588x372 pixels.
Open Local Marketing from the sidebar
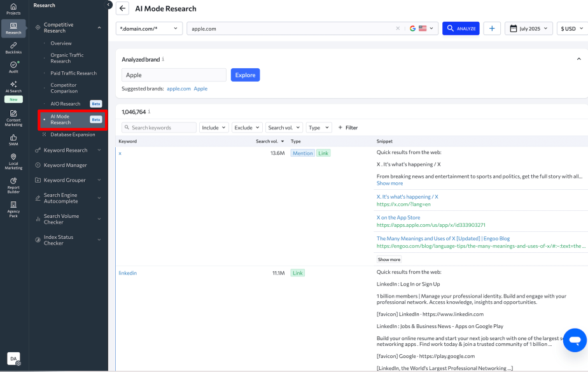coord(13,161)
